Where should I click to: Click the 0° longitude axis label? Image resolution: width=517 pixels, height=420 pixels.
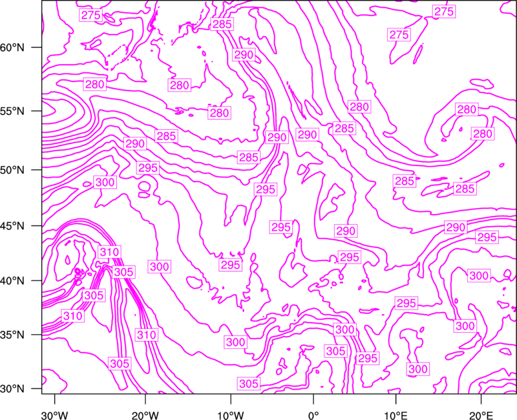click(x=313, y=415)
